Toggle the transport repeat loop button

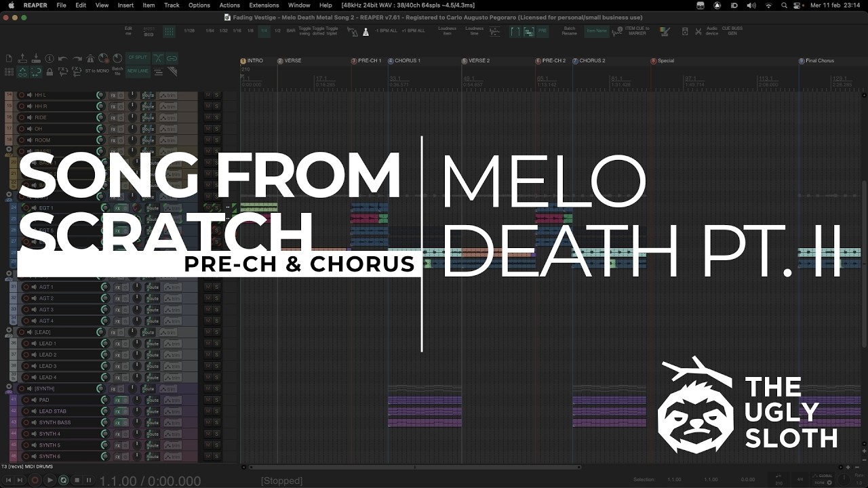tap(63, 480)
